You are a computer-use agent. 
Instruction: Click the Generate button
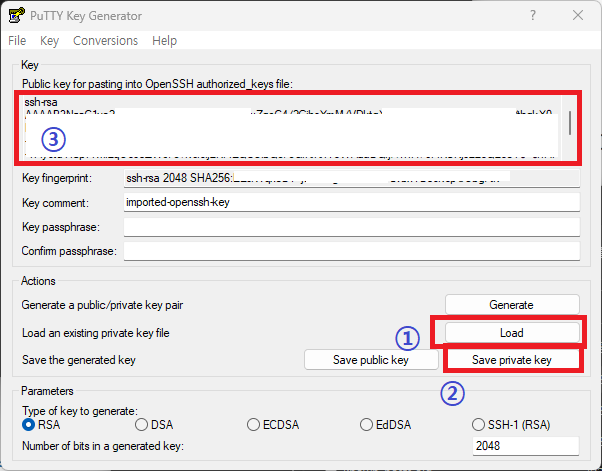pyautogui.click(x=512, y=305)
